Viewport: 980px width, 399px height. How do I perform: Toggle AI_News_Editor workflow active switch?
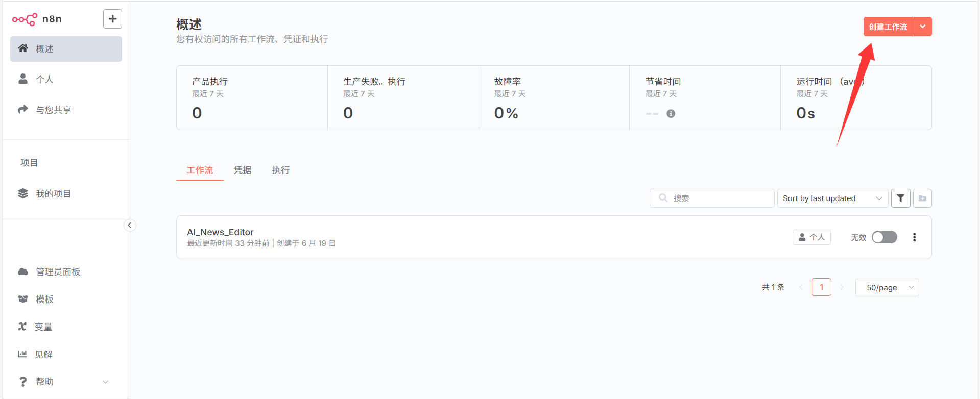[x=884, y=237]
